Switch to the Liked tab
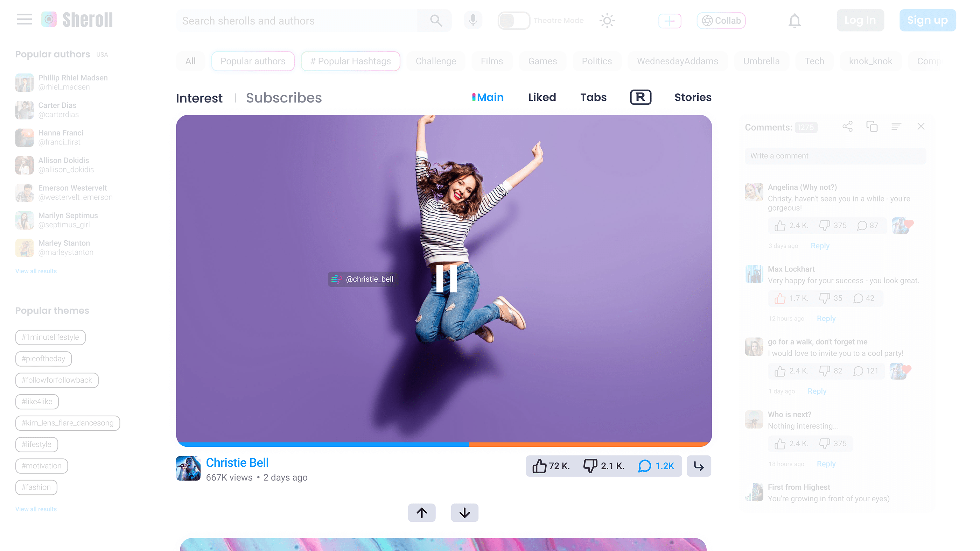Viewport: 980px width, 551px height. 542,97
